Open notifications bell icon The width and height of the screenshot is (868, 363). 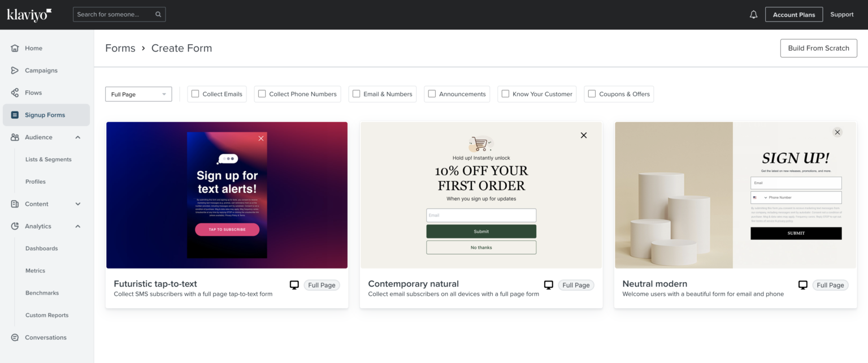[753, 15]
